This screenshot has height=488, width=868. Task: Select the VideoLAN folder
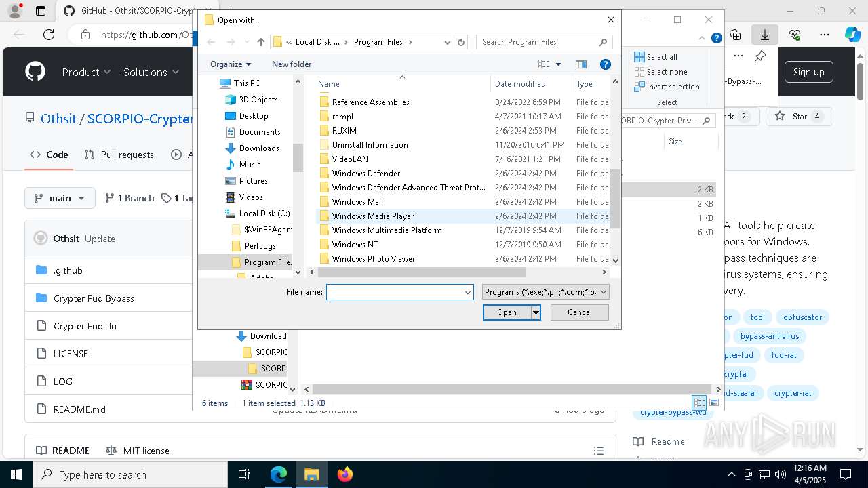point(350,159)
